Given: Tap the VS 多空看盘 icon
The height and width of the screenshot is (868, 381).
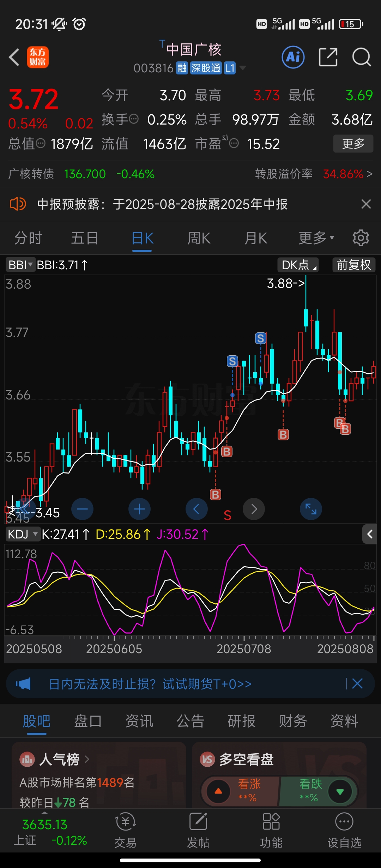Looking at the screenshot, I should (x=207, y=759).
